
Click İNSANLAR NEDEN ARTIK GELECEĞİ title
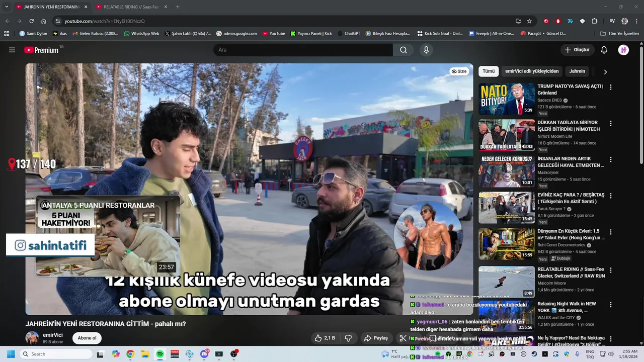571,162
